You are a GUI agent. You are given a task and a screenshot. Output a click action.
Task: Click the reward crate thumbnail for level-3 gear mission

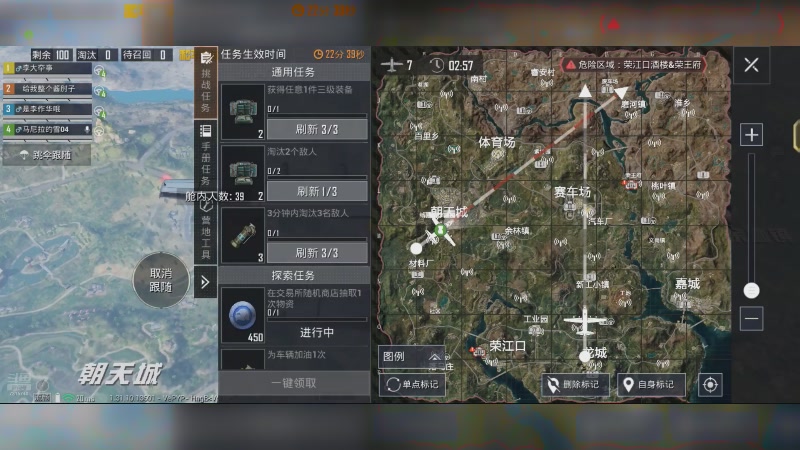coord(243,112)
